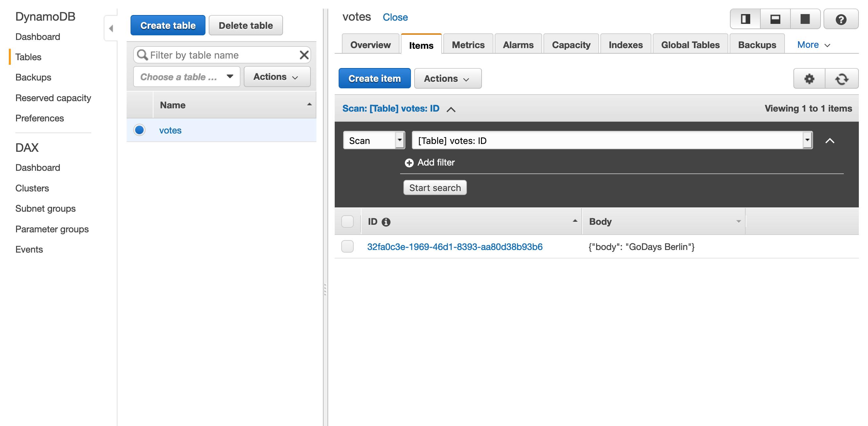This screenshot has height=426, width=868.
Task: Open Reserved capacity page
Action: point(53,98)
